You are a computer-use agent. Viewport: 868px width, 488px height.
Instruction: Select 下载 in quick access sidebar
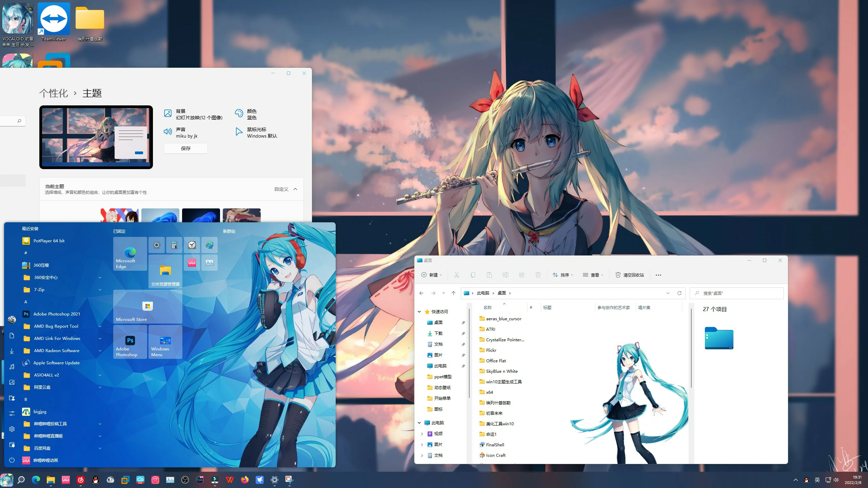[438, 333]
